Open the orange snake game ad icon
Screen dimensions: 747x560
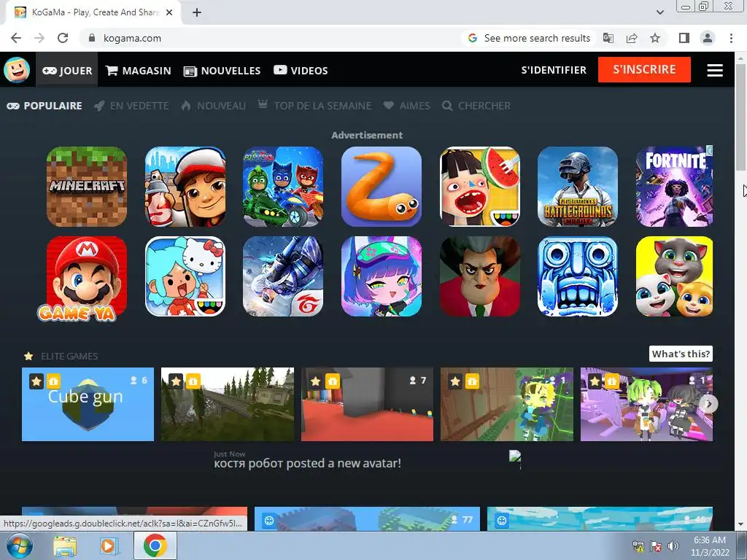(x=382, y=186)
